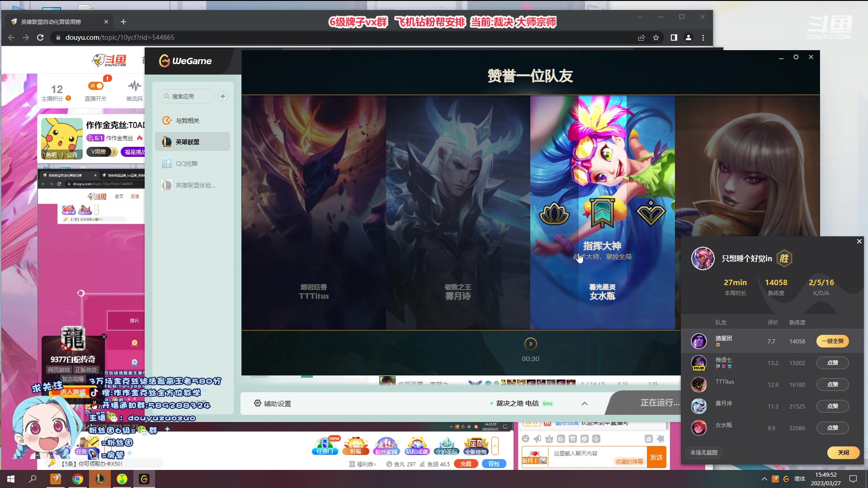The image size is (868, 488).
Task: Click the 管 icon in chat toolbar
Action: click(x=572, y=439)
